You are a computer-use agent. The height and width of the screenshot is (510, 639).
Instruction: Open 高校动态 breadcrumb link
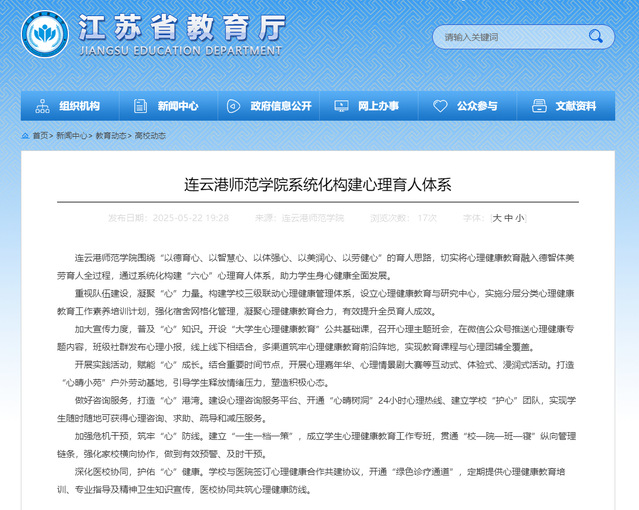(150, 135)
